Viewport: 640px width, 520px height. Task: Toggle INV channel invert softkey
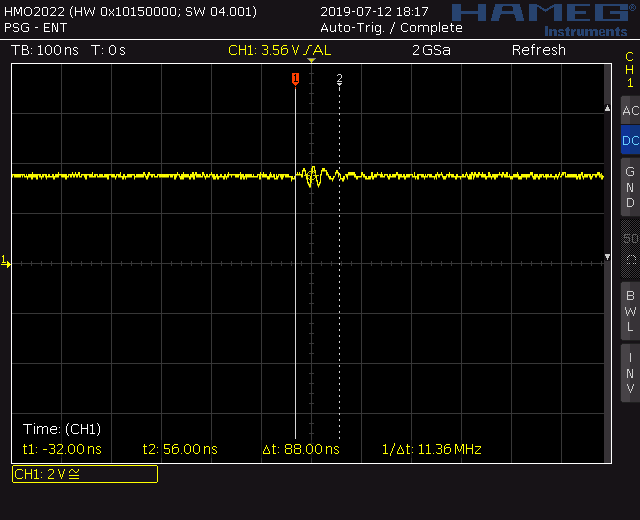pyautogui.click(x=630, y=373)
